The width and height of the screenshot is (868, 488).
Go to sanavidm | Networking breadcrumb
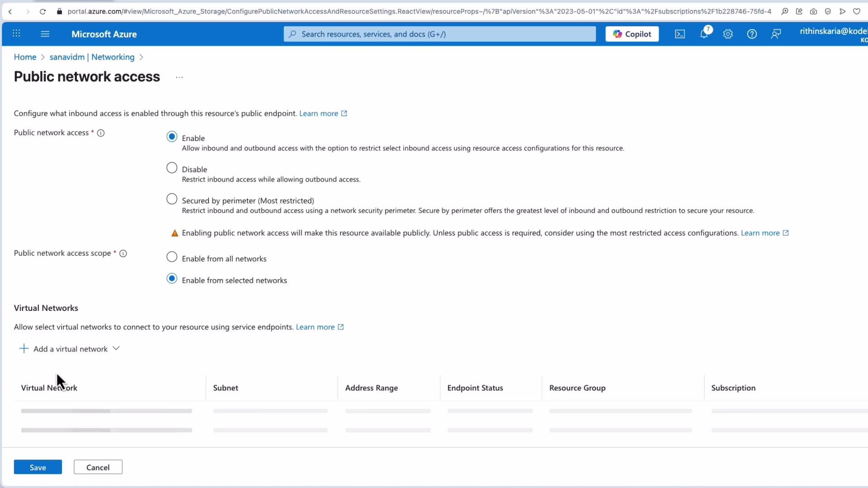(x=92, y=57)
